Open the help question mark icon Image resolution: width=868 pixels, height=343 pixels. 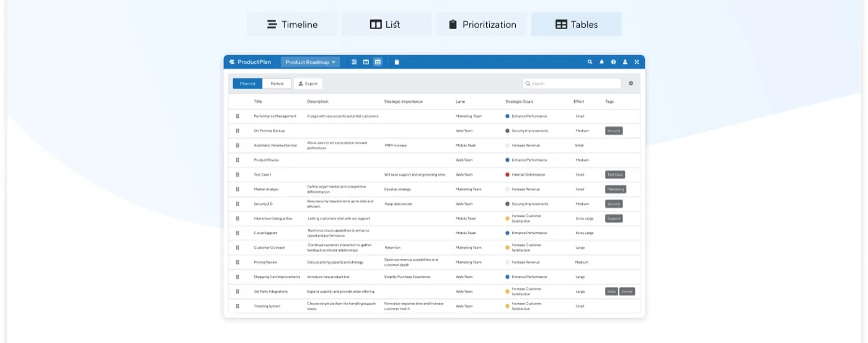[x=613, y=62]
